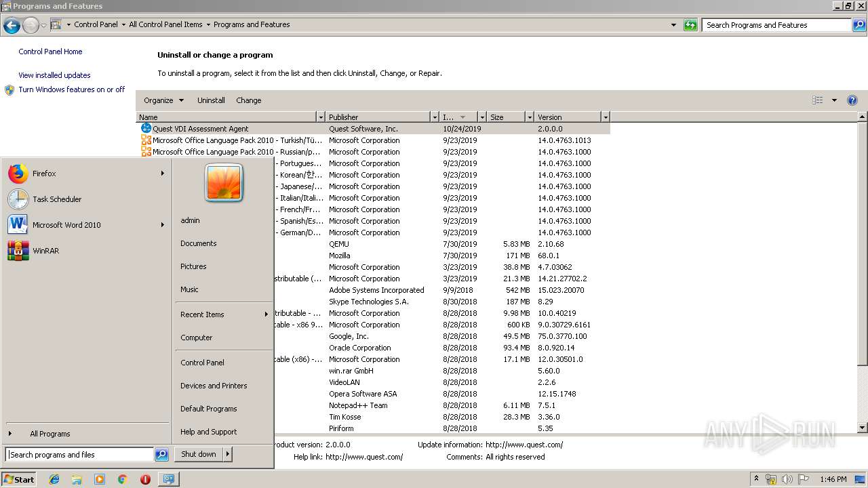
Task: Expand the address bar history dropdown
Action: (x=673, y=25)
